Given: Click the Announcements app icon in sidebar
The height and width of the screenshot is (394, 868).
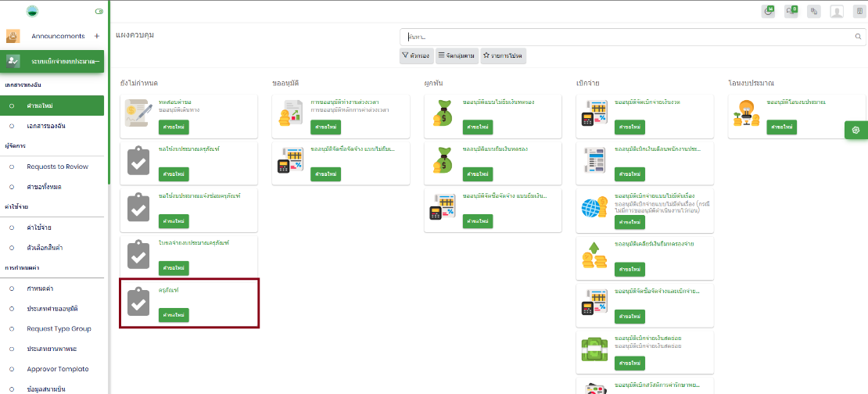Looking at the screenshot, I should 13,36.
